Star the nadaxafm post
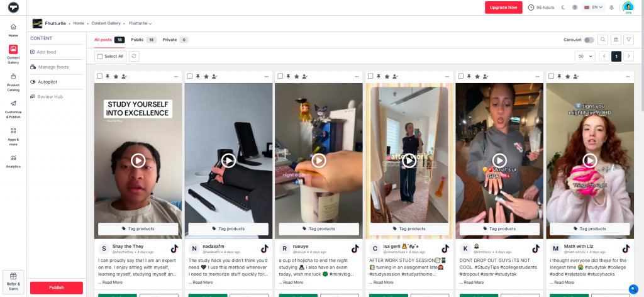This screenshot has height=297, width=644. pos(206,76)
